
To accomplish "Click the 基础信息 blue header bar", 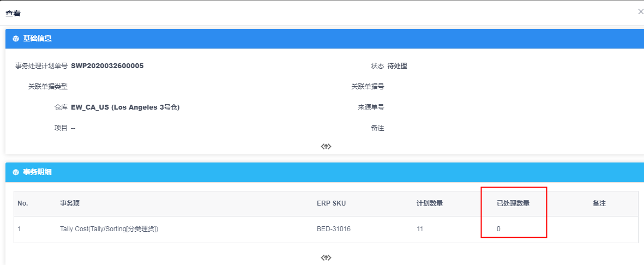I will (x=324, y=39).
